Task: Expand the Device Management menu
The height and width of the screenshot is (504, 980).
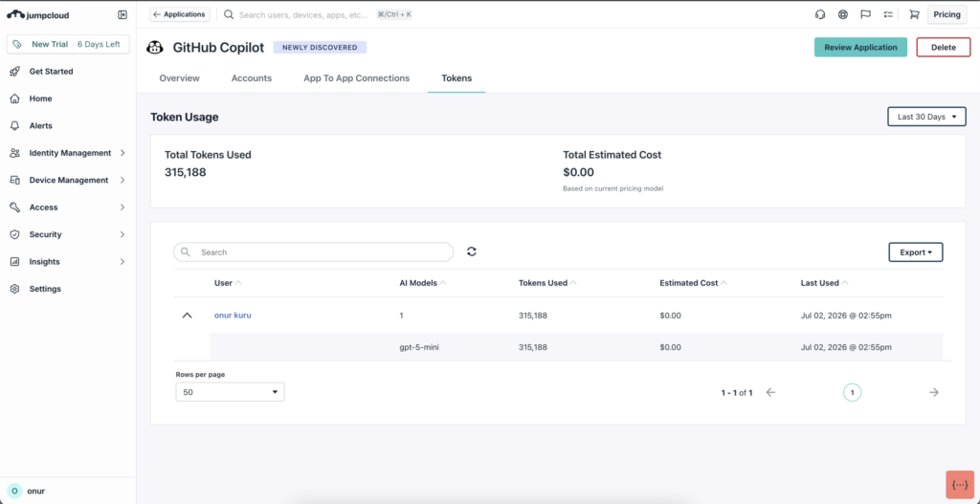Action: click(122, 180)
